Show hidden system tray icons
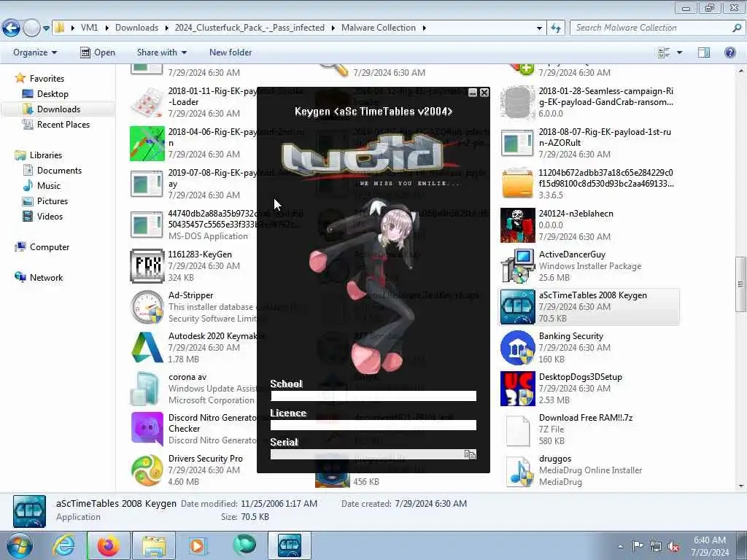The height and width of the screenshot is (560, 747). point(620,546)
